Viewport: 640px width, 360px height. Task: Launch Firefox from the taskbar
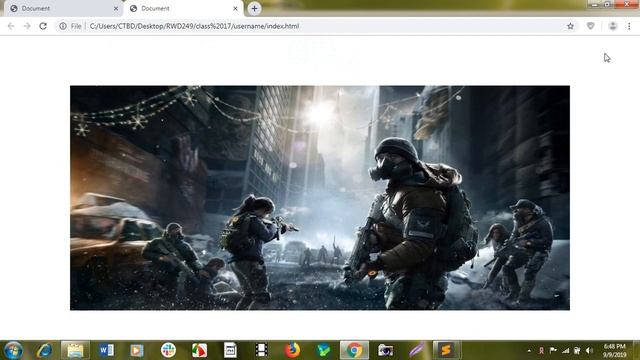click(292, 350)
